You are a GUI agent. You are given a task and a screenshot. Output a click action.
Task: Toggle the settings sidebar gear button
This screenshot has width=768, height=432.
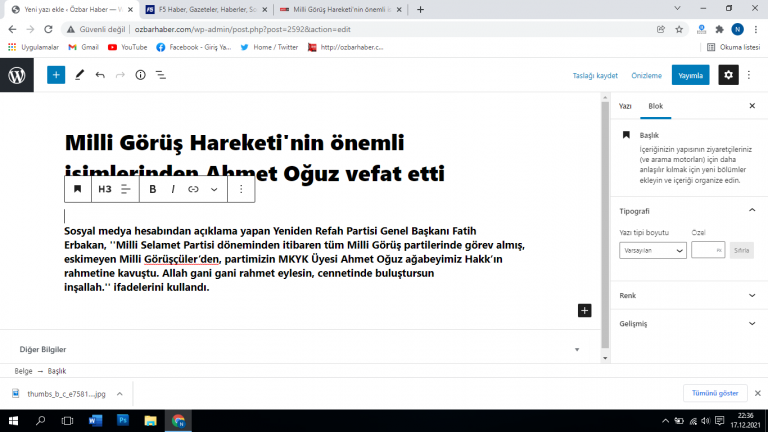coord(729,75)
